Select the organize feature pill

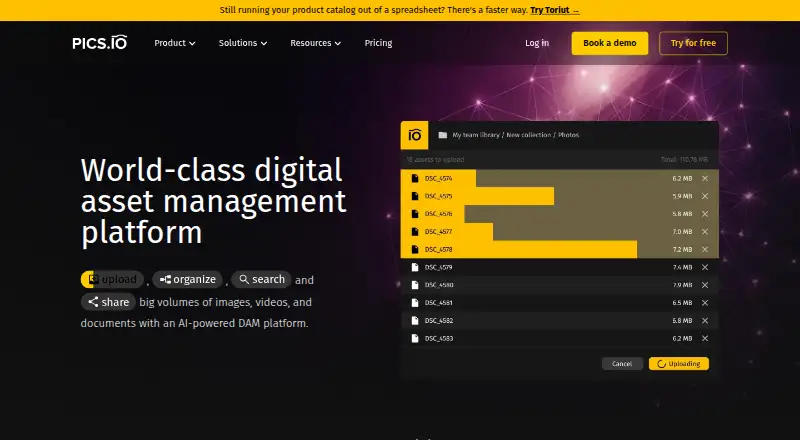pyautogui.click(x=187, y=279)
